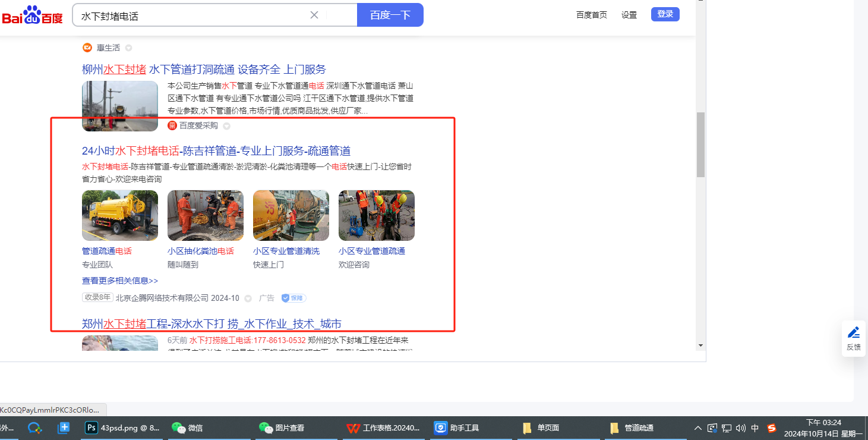Click the 登录 login button
868x440 pixels.
point(665,14)
